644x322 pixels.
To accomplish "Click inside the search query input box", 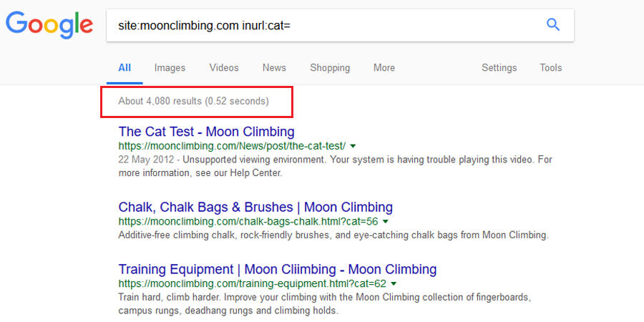I will click(x=324, y=26).
